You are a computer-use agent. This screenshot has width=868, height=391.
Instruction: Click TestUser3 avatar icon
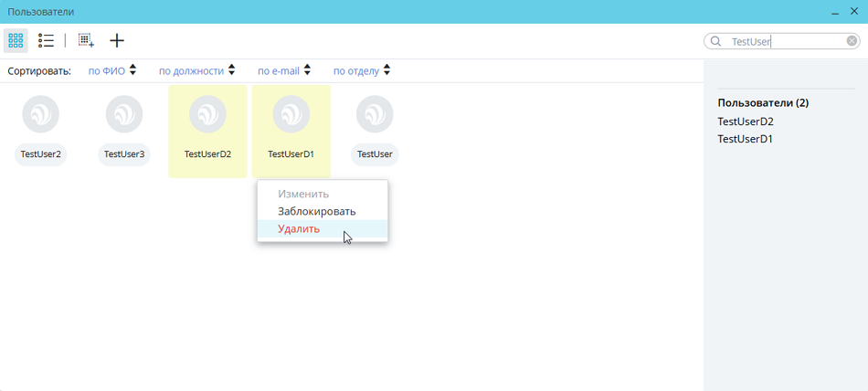pos(124,115)
